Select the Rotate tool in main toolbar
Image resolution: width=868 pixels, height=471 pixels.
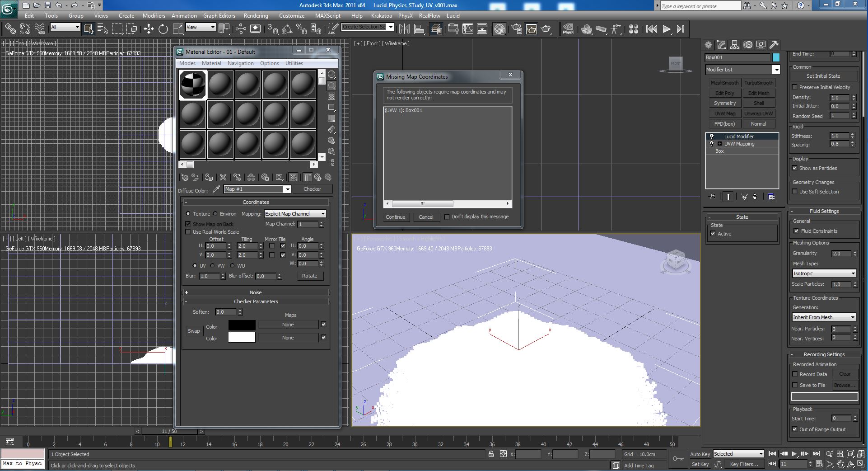163,29
